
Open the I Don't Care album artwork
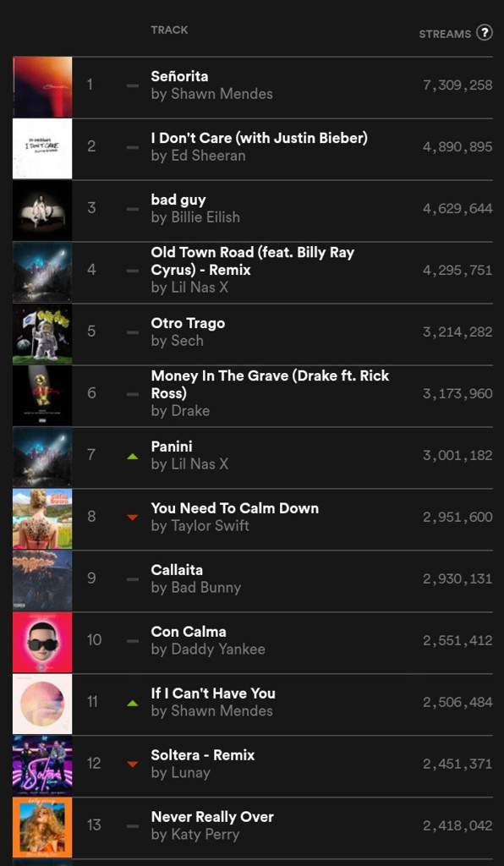pyautogui.click(x=42, y=149)
